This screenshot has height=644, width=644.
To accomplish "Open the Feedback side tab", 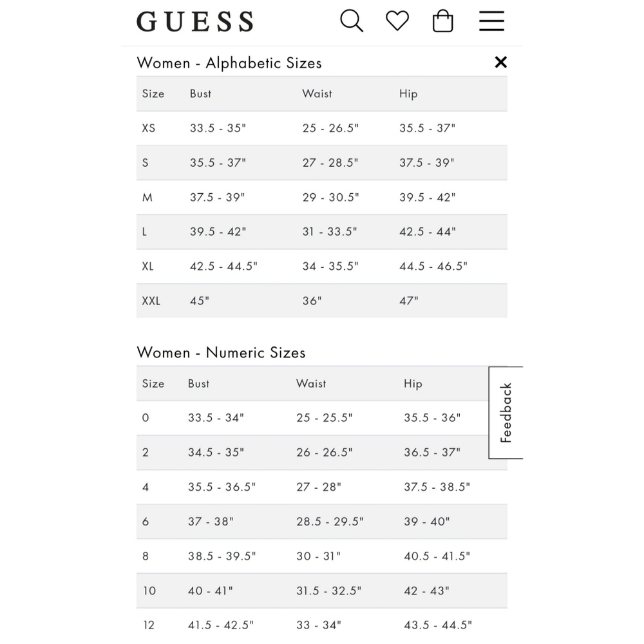I will click(x=507, y=412).
